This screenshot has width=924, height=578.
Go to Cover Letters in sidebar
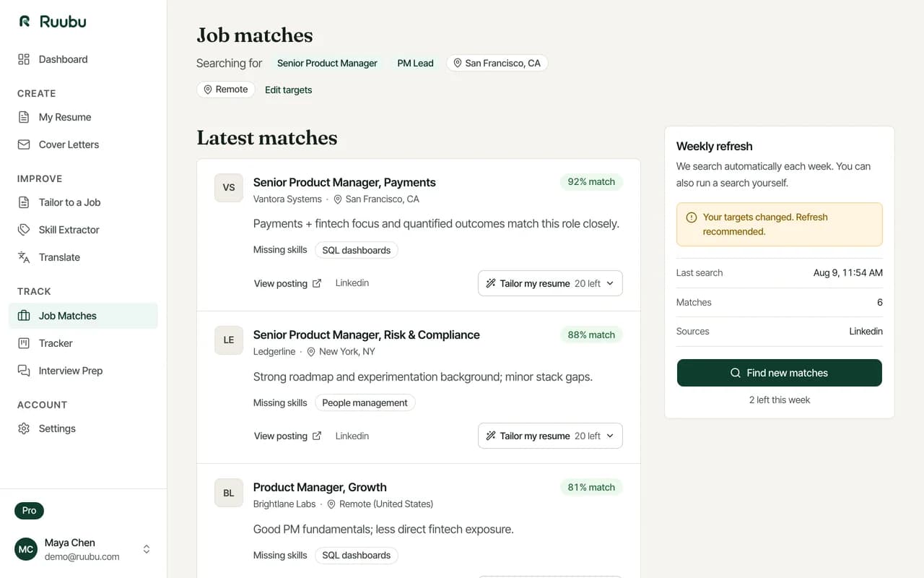click(x=84, y=144)
